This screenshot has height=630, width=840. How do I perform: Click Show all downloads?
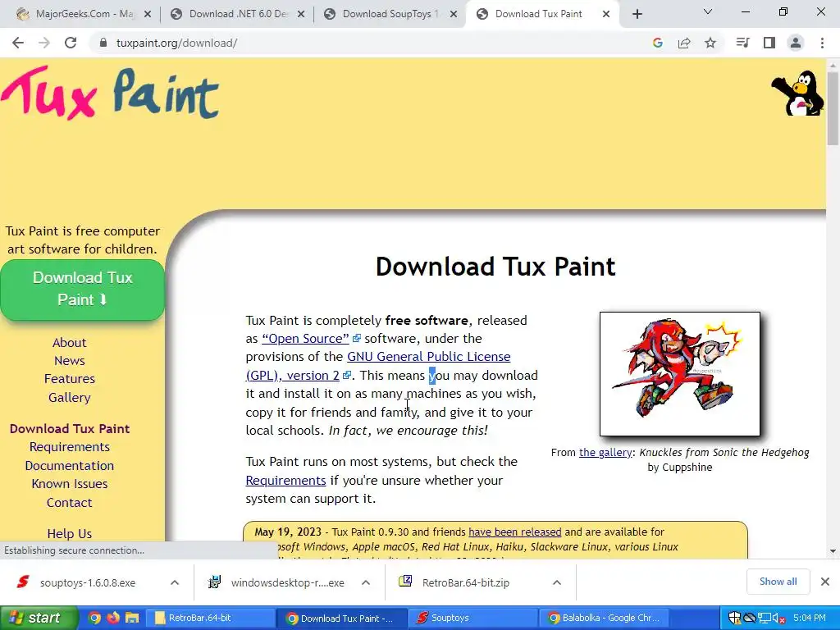point(778,582)
